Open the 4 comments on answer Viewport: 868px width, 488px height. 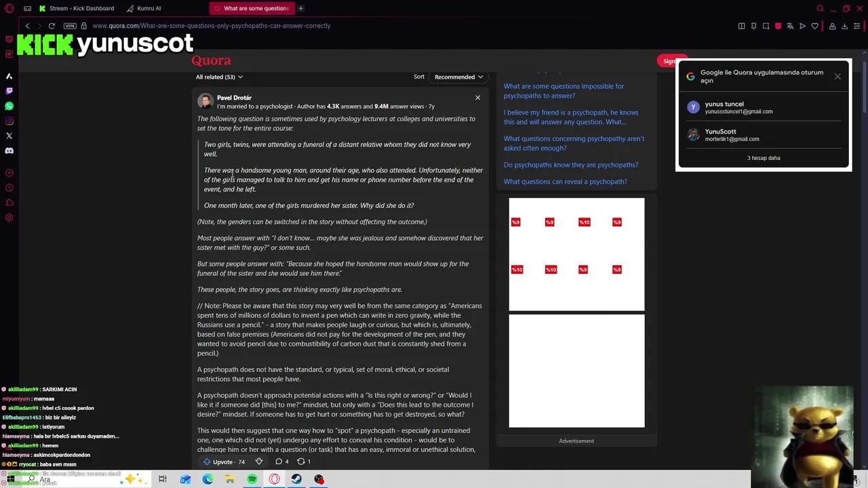tap(281, 462)
